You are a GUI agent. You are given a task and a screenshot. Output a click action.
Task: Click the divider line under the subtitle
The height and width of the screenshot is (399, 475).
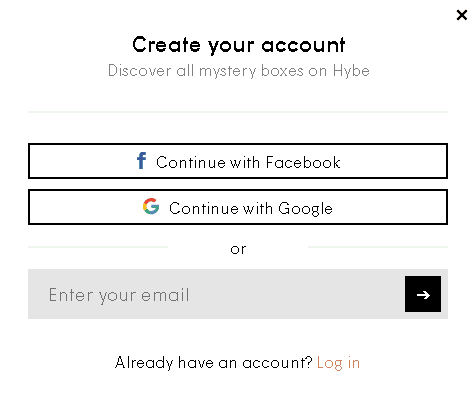point(238,112)
